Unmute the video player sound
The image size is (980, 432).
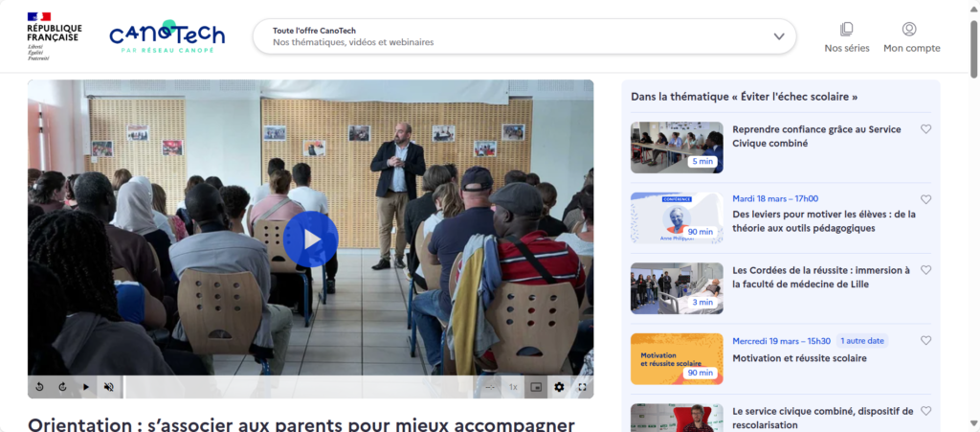coord(109,387)
